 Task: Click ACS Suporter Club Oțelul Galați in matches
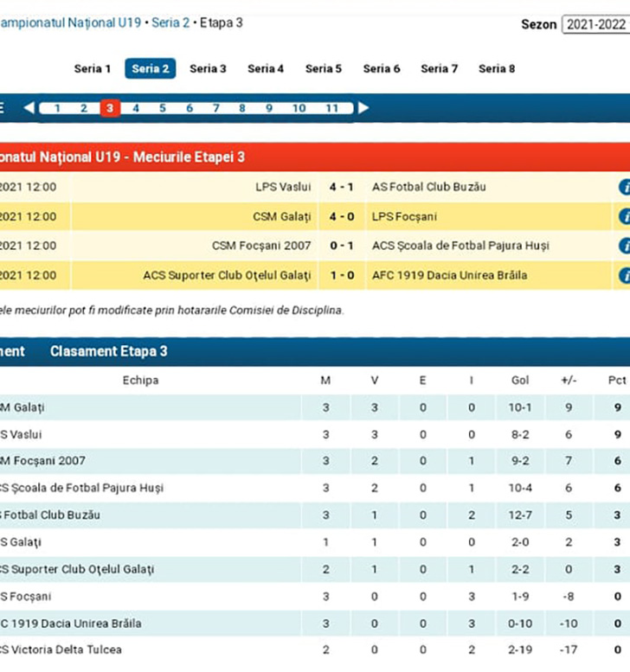(227, 276)
